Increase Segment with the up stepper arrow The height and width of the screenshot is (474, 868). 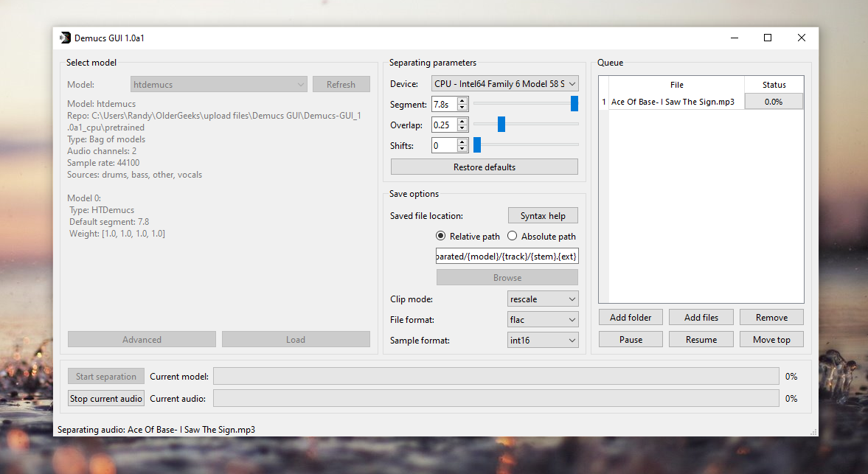[x=463, y=101]
